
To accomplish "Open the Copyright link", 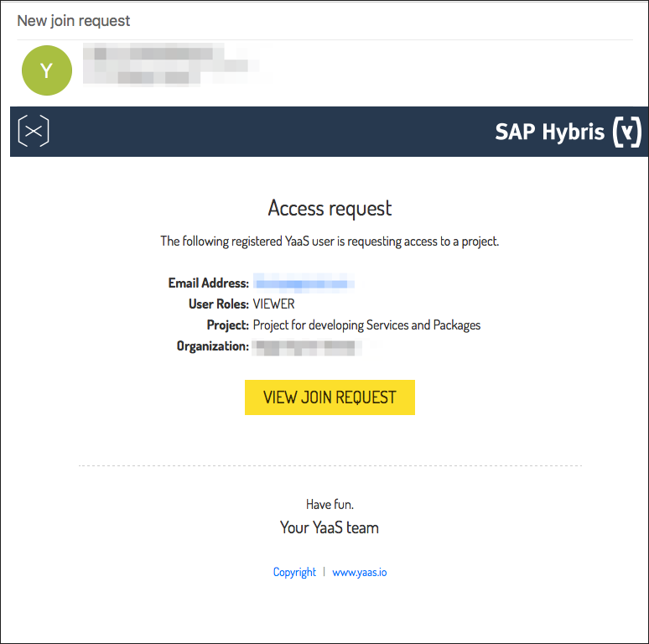I will pyautogui.click(x=294, y=572).
